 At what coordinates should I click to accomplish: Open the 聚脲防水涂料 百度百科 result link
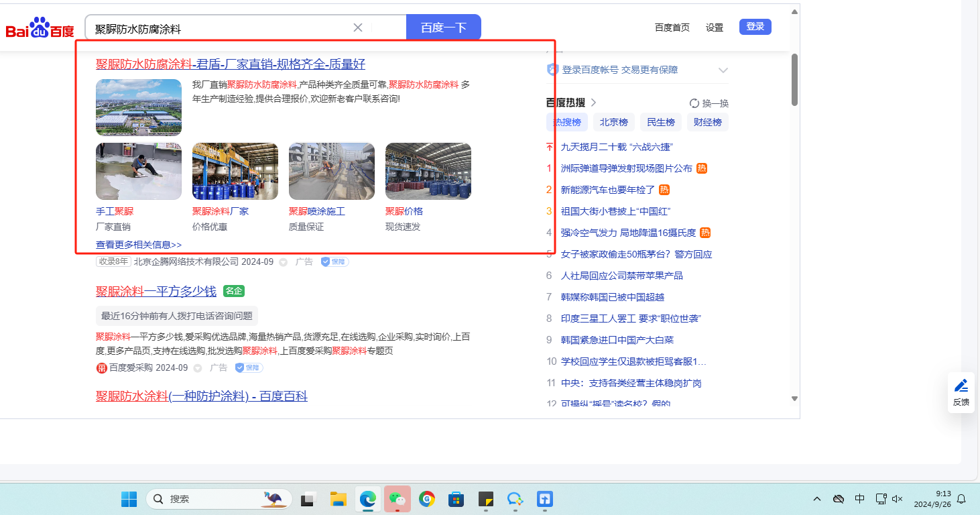[201, 396]
